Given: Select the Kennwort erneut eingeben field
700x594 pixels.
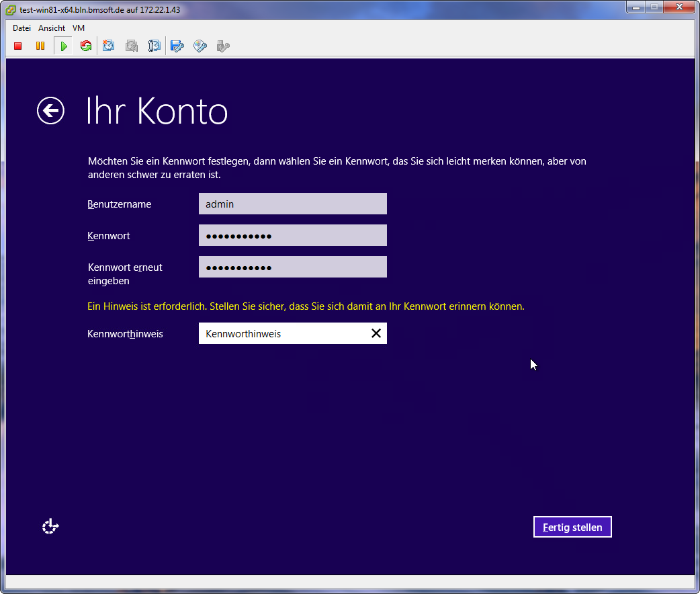Looking at the screenshot, I should [x=292, y=267].
